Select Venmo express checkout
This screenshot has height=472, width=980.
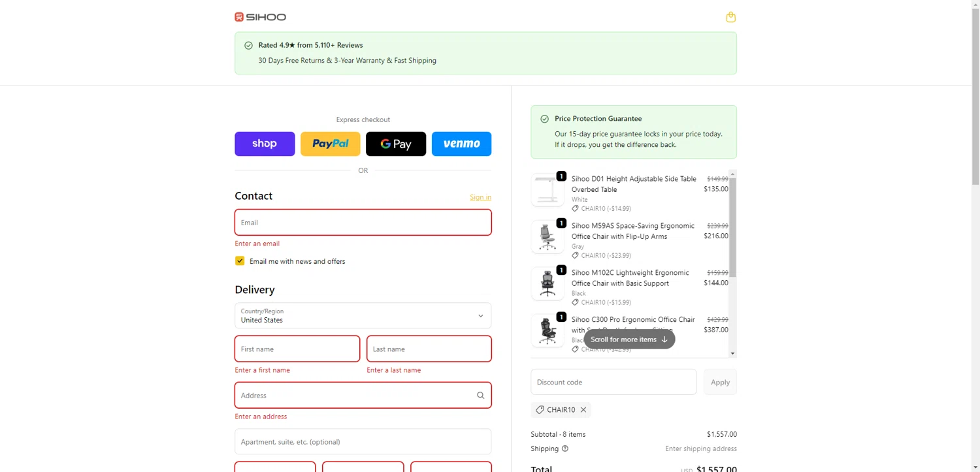461,144
